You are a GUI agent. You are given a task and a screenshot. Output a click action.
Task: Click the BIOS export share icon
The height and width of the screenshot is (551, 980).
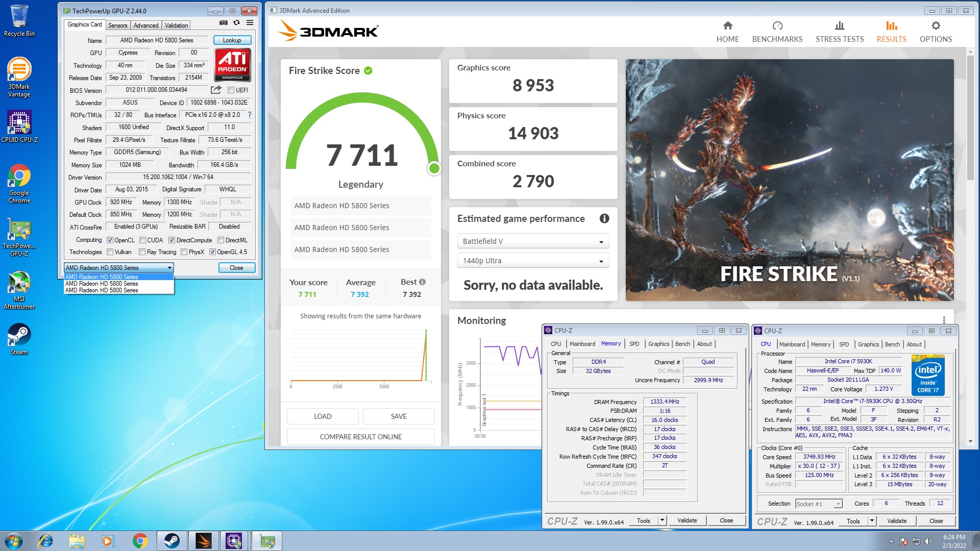tap(216, 90)
